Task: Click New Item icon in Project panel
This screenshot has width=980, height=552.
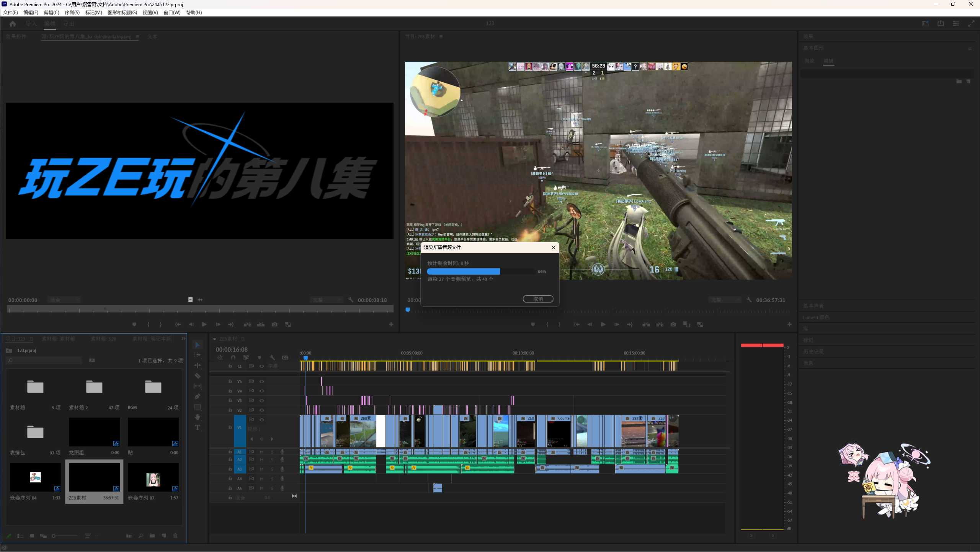Action: click(x=164, y=536)
